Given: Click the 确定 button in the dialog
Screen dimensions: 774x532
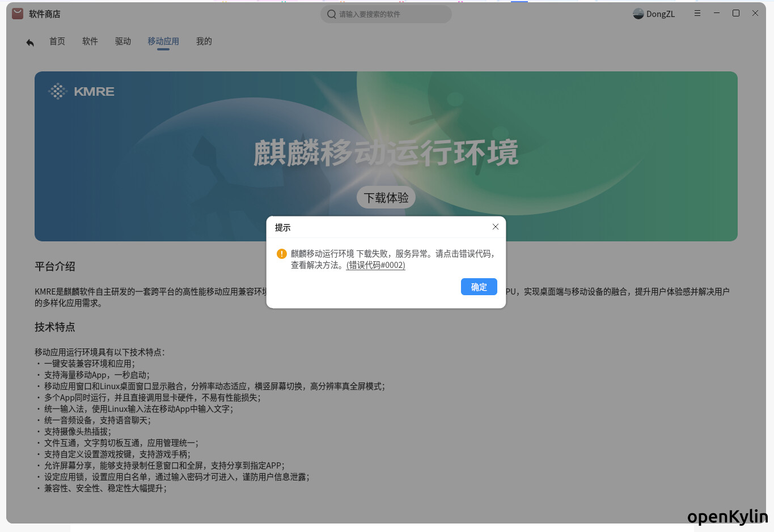Looking at the screenshot, I should [x=479, y=287].
